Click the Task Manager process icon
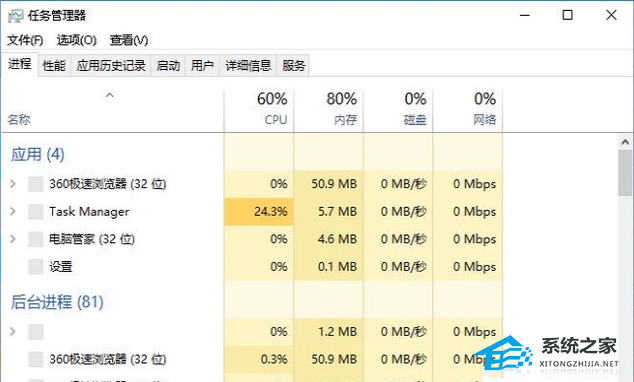This screenshot has height=382, width=634. [x=36, y=211]
